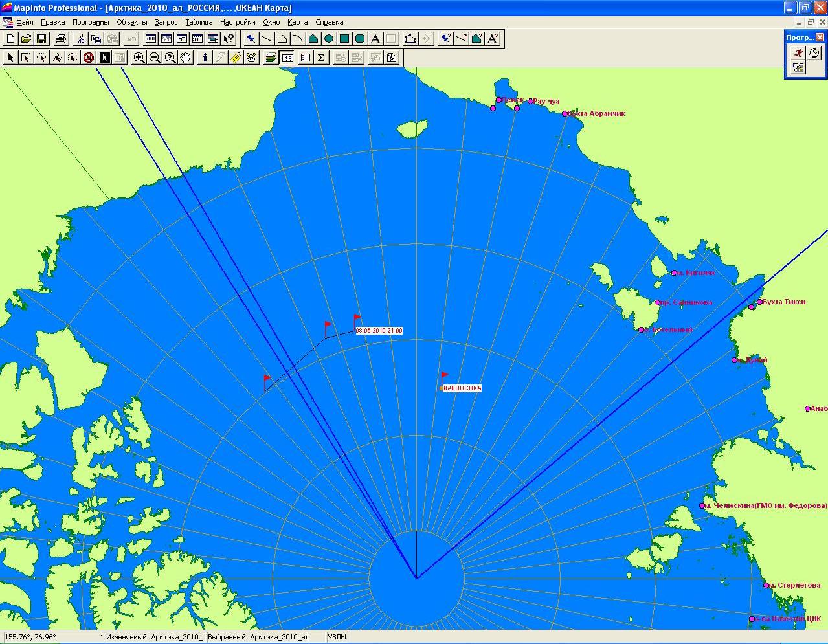The height and width of the screenshot is (644, 828).
Task: Select the Zoom-in magnifier tool
Action: click(x=139, y=58)
